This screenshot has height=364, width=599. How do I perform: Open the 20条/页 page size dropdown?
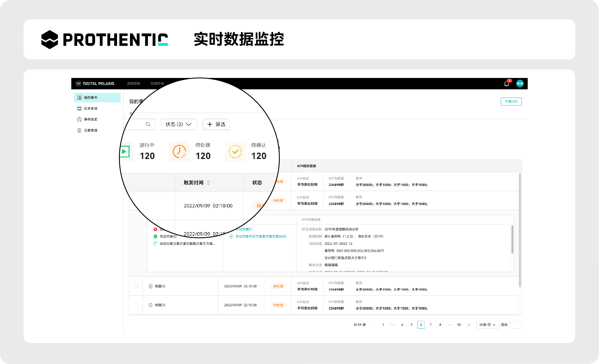point(487,325)
